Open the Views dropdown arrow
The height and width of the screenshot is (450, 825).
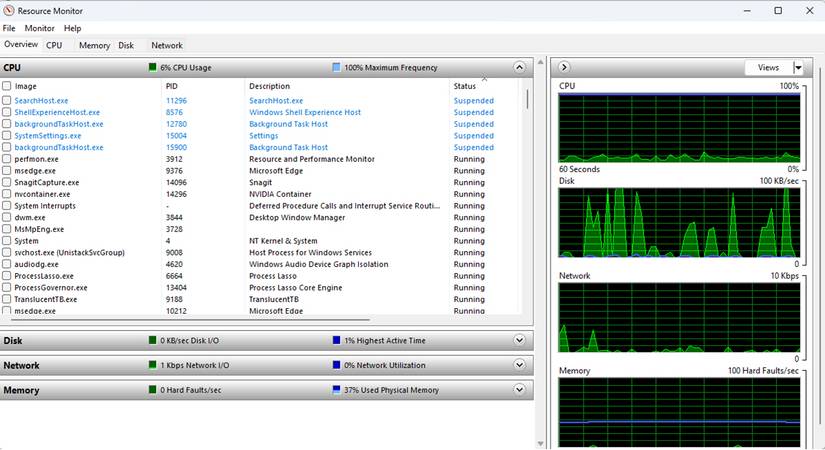798,68
